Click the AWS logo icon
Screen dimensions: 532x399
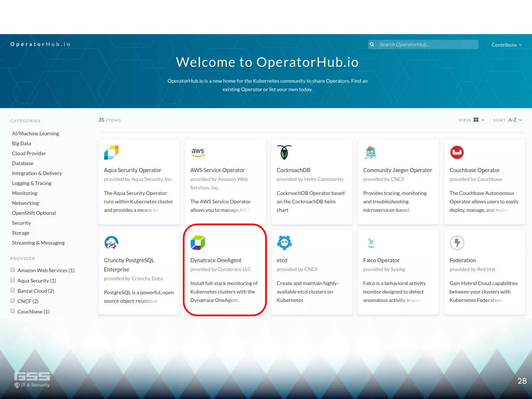coord(198,152)
